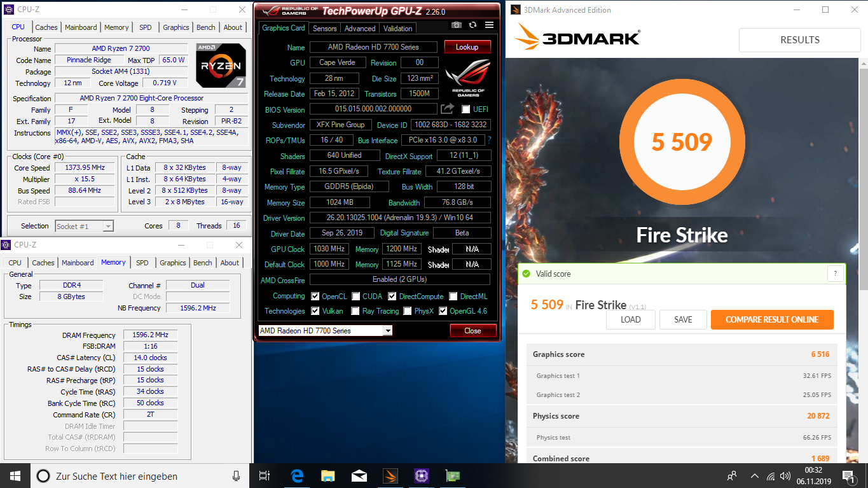Screen dimensions: 868x488
Task: Toggle the OpenGL 4.6 checkbox
Action: 443,311
